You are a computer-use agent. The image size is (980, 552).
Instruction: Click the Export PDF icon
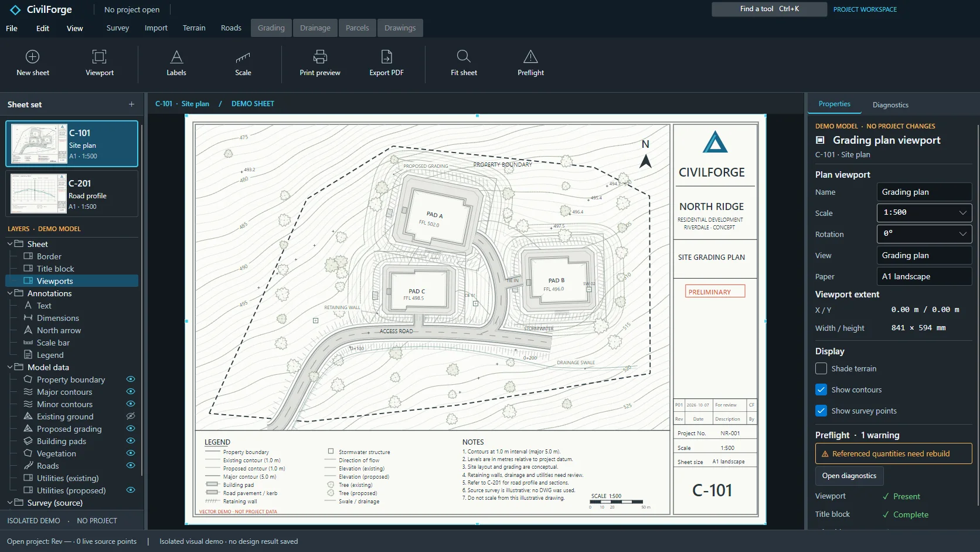pyautogui.click(x=387, y=56)
